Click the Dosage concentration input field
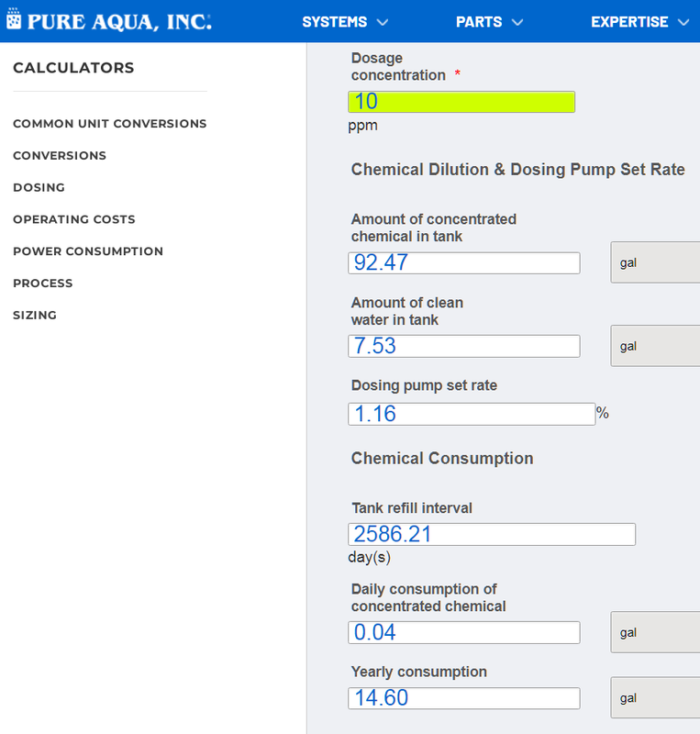The image size is (700, 734). [461, 102]
